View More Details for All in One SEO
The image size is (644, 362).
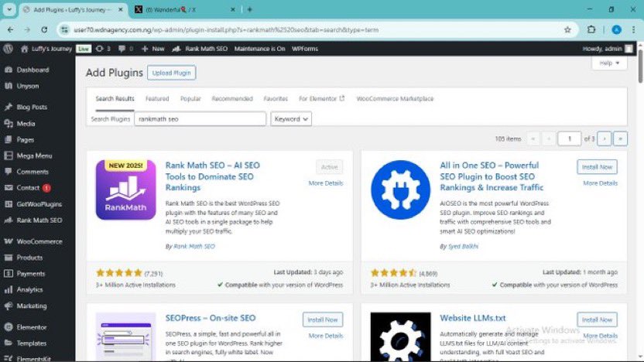point(600,183)
